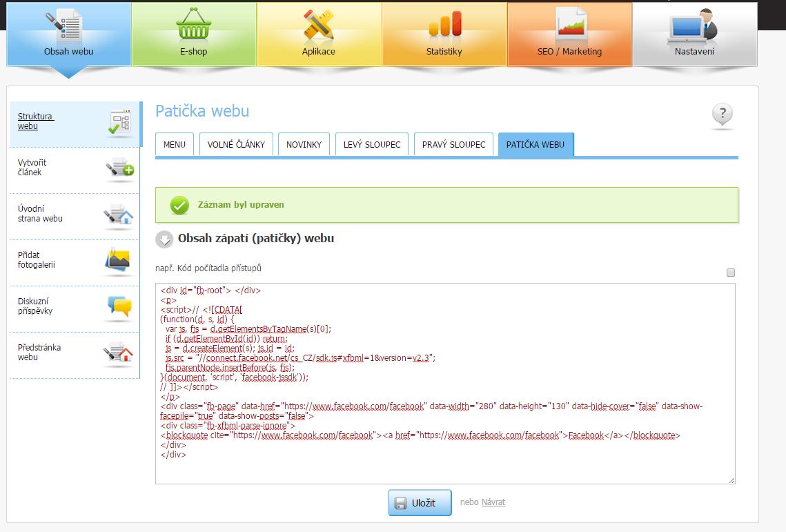This screenshot has width=786, height=532.
Task: Follow the Návrat link
Action: coord(493,502)
